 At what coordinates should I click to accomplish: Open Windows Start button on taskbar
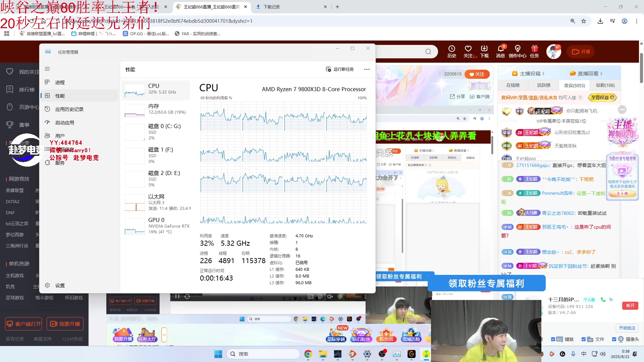(218, 354)
